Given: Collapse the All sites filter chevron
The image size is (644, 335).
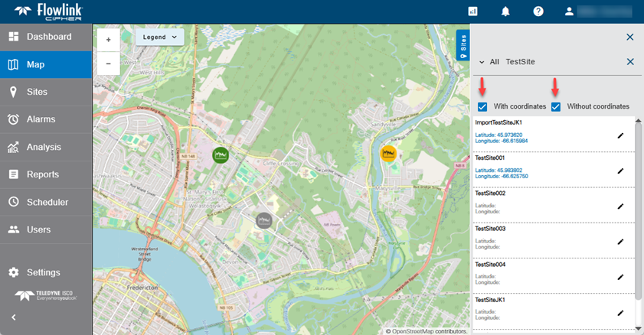Looking at the screenshot, I should [482, 62].
